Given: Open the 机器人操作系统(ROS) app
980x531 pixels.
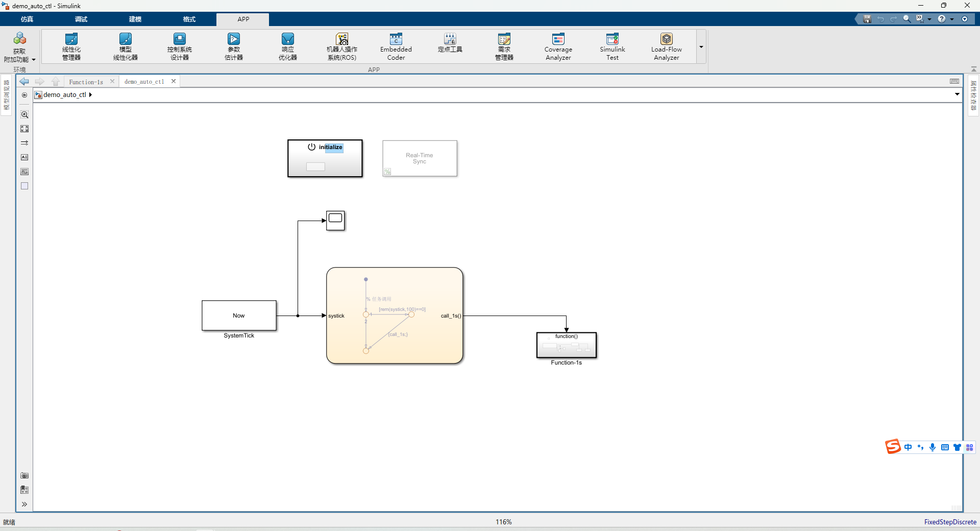Looking at the screenshot, I should pos(342,46).
